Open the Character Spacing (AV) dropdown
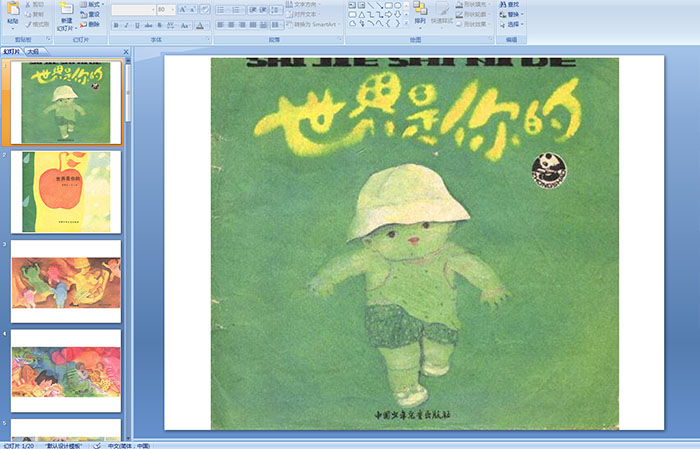This screenshot has width=700, height=449. pyautogui.click(x=171, y=25)
